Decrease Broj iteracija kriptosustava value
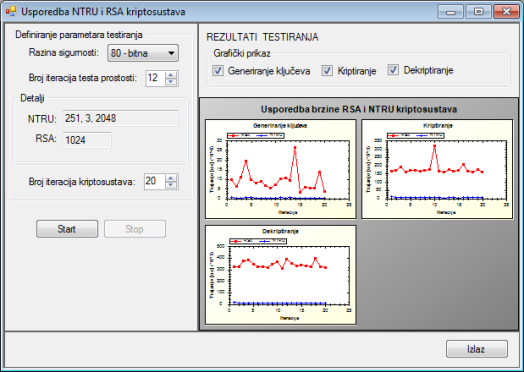The image size is (524, 372). point(171,185)
